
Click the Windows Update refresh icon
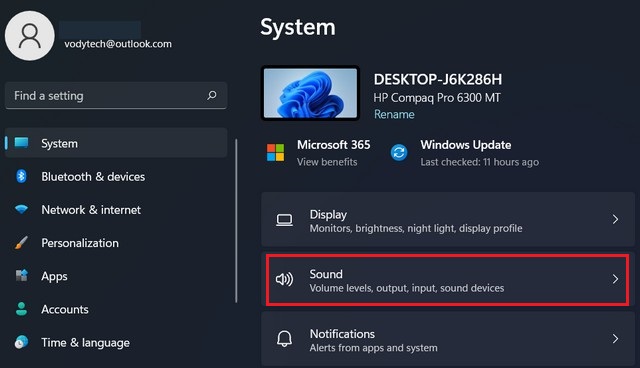pyautogui.click(x=399, y=153)
